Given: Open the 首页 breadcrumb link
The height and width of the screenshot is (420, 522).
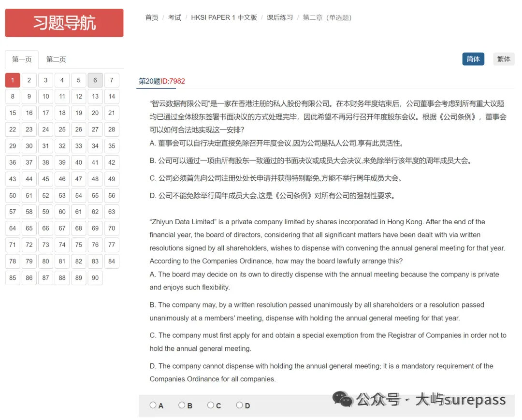Looking at the screenshot, I should point(151,17).
